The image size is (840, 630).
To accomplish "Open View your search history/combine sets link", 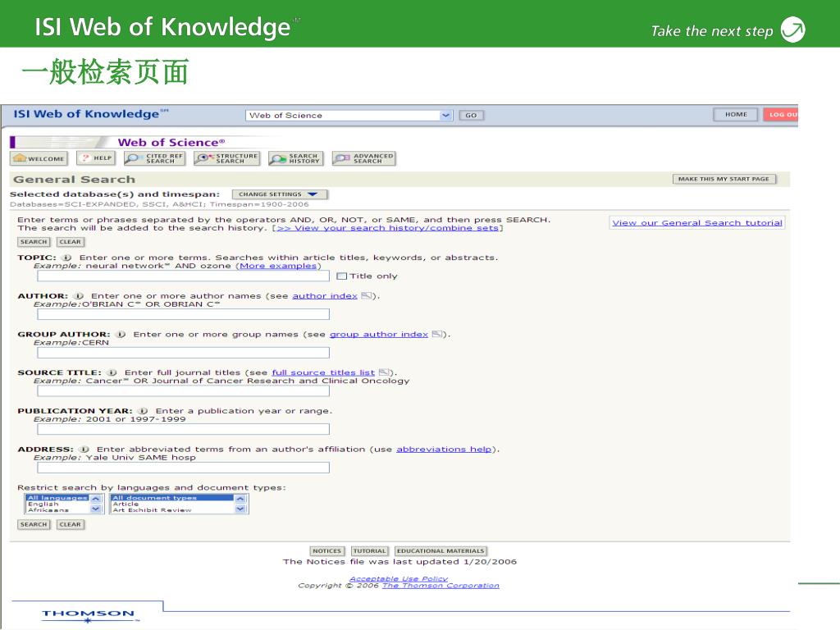I will (388, 228).
